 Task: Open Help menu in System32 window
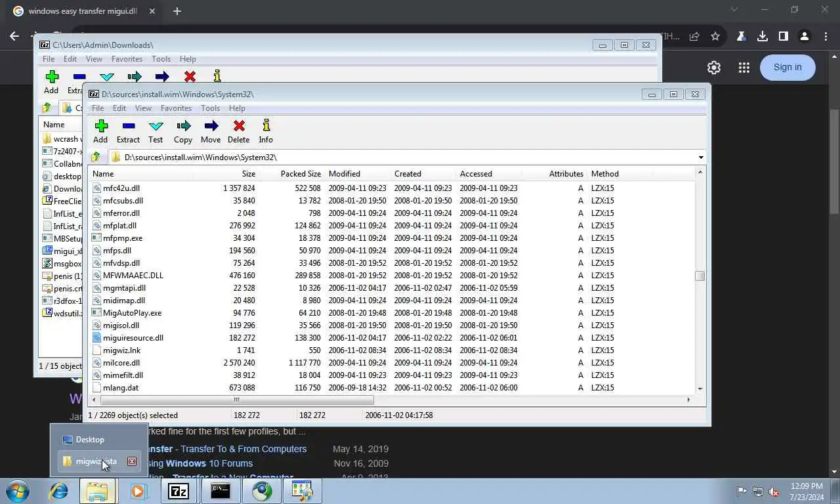tap(237, 108)
